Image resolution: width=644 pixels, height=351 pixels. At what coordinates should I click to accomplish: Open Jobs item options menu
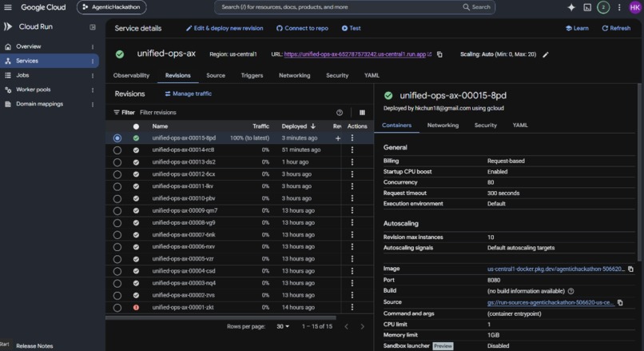pos(93,76)
